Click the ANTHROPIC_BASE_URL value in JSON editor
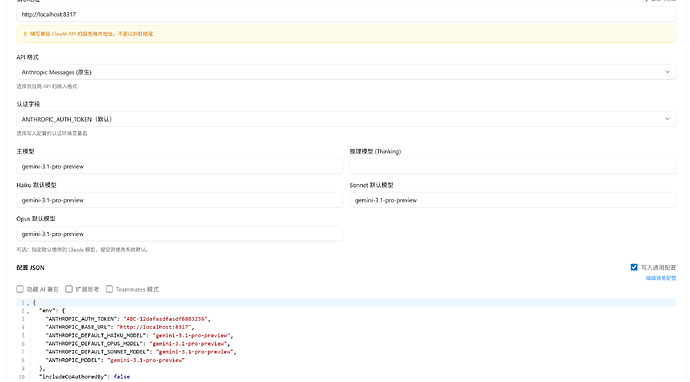This screenshot has width=690, height=382. (x=154, y=327)
